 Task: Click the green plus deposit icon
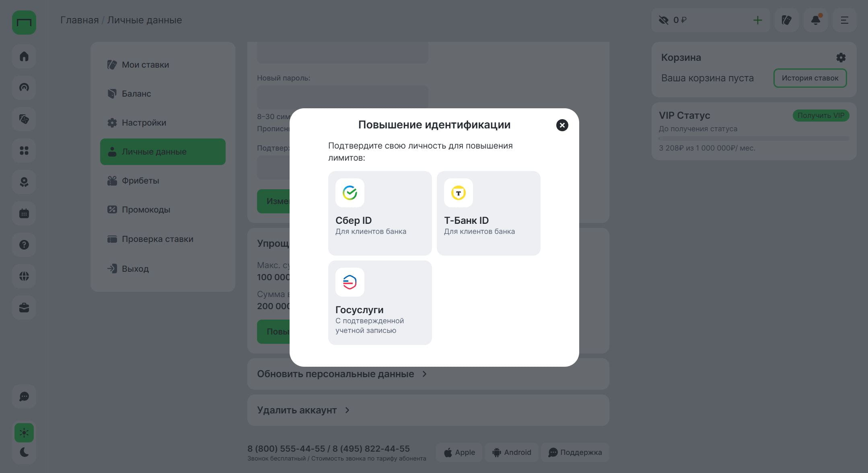[757, 20]
